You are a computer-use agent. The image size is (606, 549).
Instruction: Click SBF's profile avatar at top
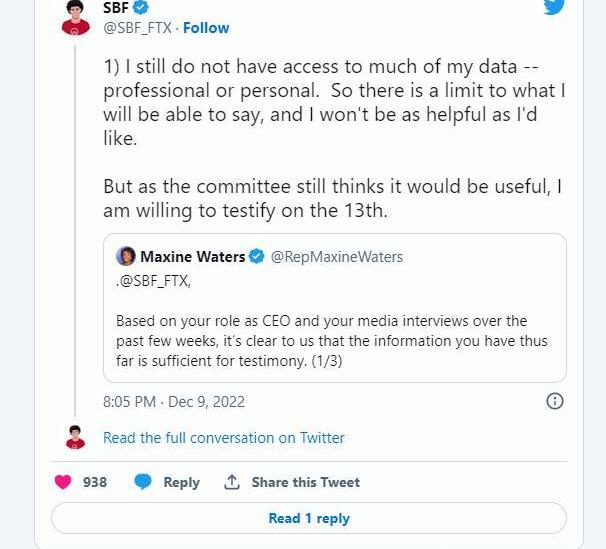[x=76, y=18]
